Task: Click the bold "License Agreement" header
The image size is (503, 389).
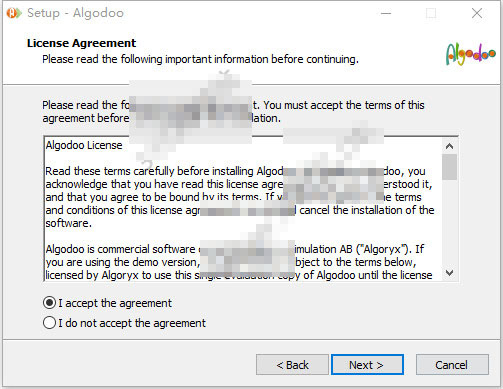Action: point(81,43)
